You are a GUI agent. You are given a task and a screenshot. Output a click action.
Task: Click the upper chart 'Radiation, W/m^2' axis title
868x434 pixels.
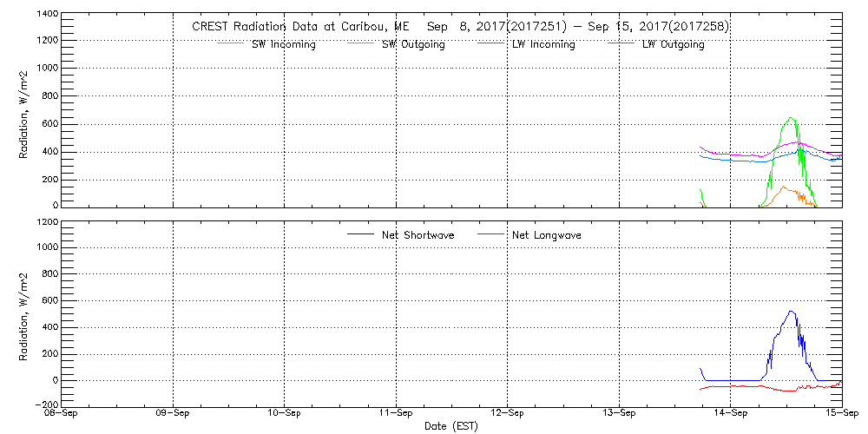pyautogui.click(x=23, y=114)
